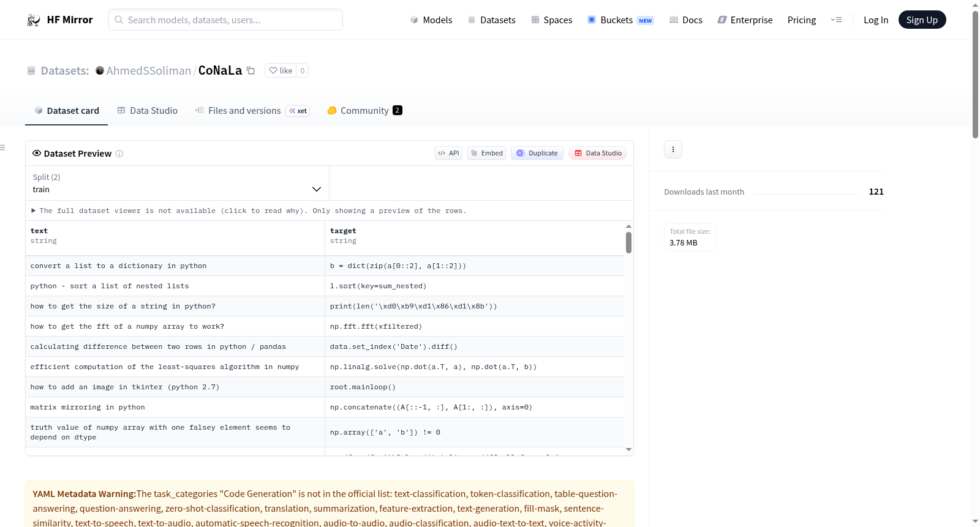Viewport: 980px width, 527px height.
Task: Open Buckets in the top navigation
Action: pos(620,20)
